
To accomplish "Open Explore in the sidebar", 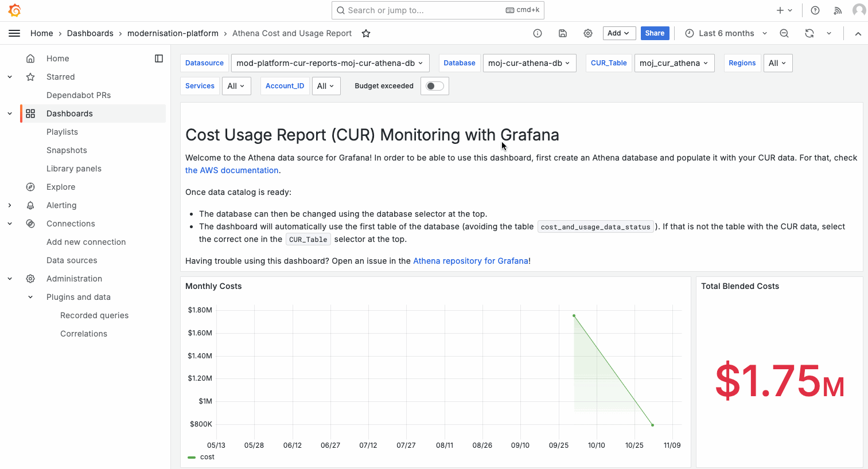I will pyautogui.click(x=61, y=187).
